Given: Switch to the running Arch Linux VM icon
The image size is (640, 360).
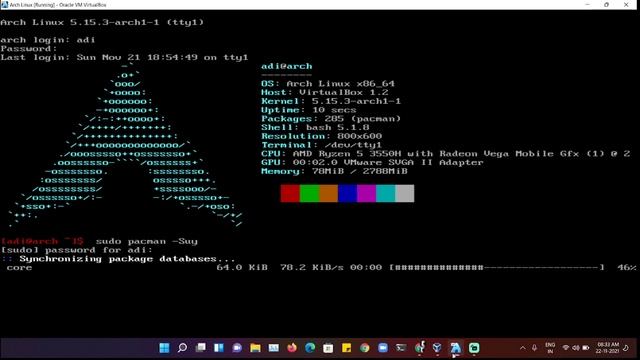Looking at the screenshot, I should tap(456, 348).
